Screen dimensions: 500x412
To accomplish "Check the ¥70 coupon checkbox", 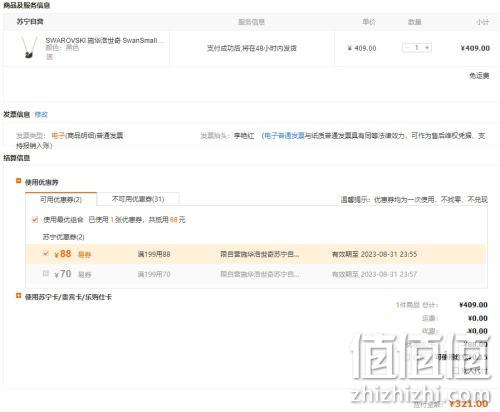I will 46,274.
